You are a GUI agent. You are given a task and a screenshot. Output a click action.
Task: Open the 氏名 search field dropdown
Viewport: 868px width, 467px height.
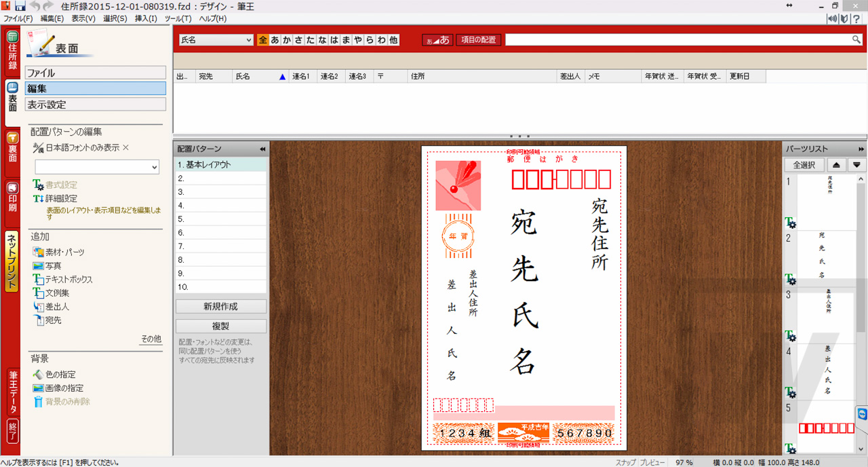[x=216, y=40]
